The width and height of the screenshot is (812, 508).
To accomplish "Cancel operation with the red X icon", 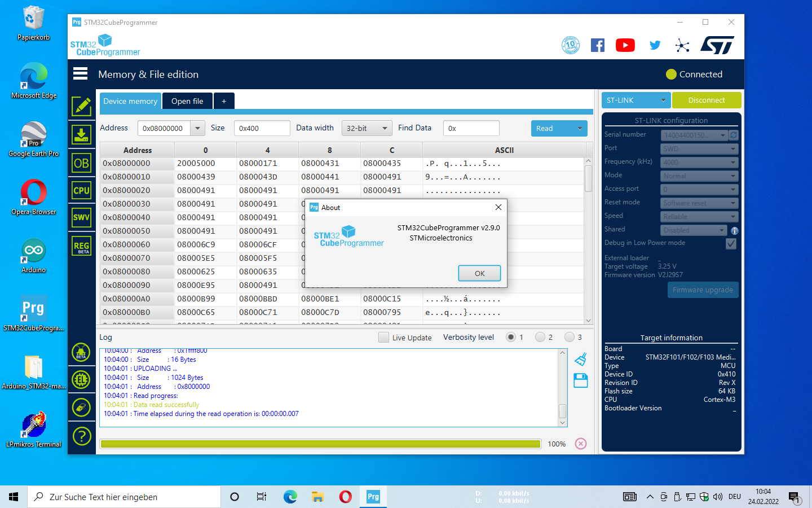I will [x=581, y=444].
